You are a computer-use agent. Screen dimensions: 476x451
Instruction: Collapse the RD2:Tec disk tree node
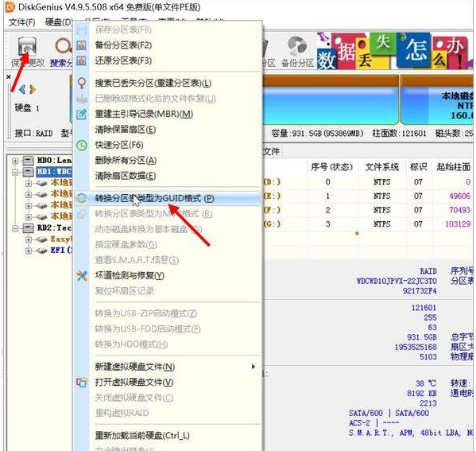[15, 228]
